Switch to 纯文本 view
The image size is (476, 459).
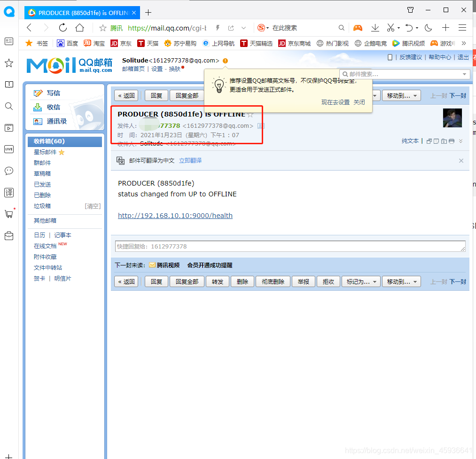point(410,141)
